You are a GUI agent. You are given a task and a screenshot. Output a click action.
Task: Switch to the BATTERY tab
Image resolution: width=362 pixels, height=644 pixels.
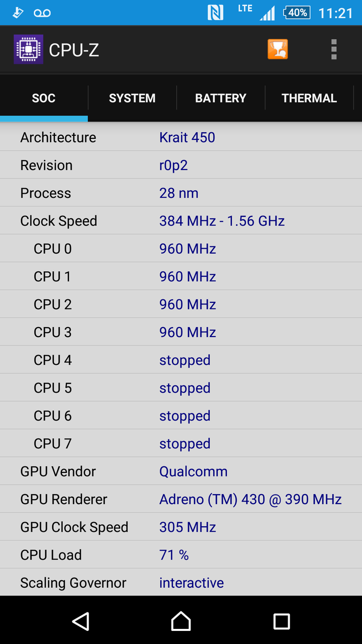(x=221, y=98)
